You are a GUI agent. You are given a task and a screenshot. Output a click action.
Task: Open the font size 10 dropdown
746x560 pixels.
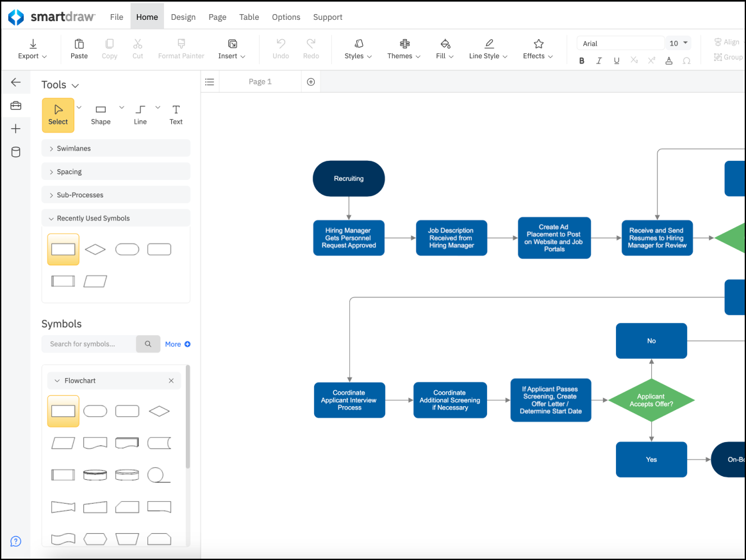[x=679, y=44]
